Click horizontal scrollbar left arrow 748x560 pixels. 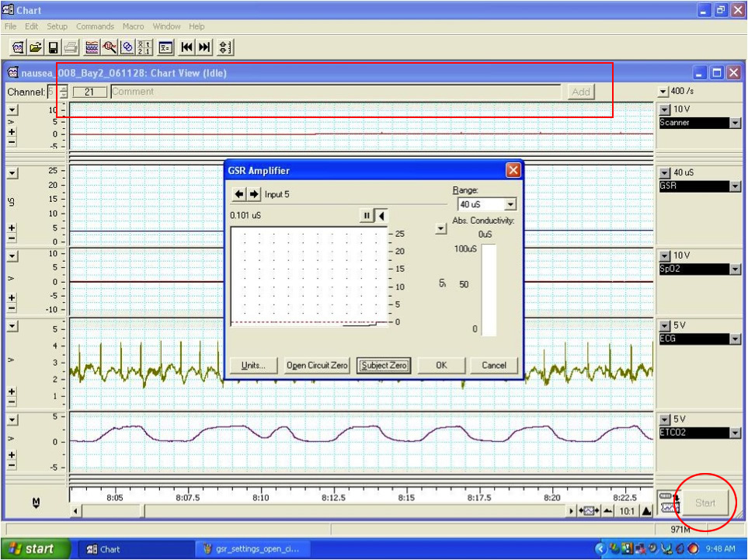[75, 511]
